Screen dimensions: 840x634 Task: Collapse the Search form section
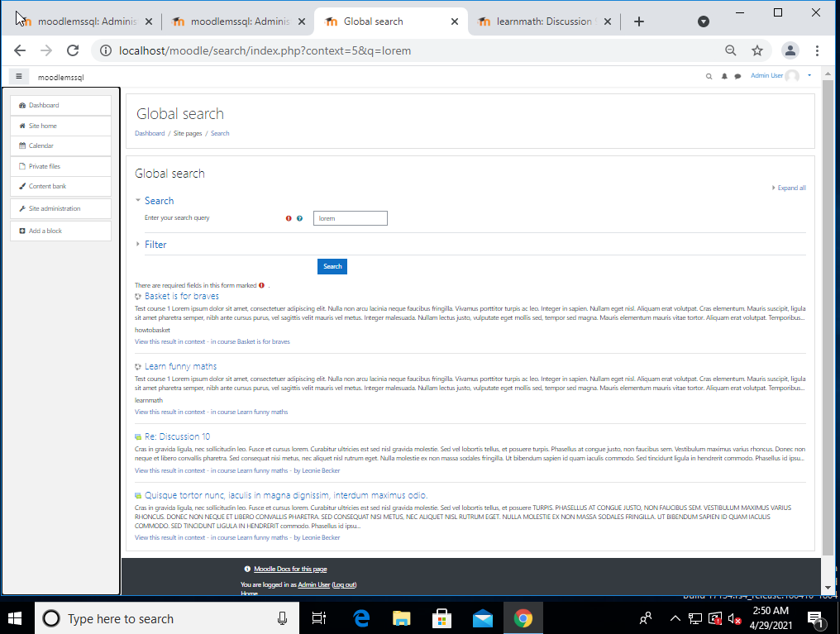pyautogui.click(x=159, y=201)
